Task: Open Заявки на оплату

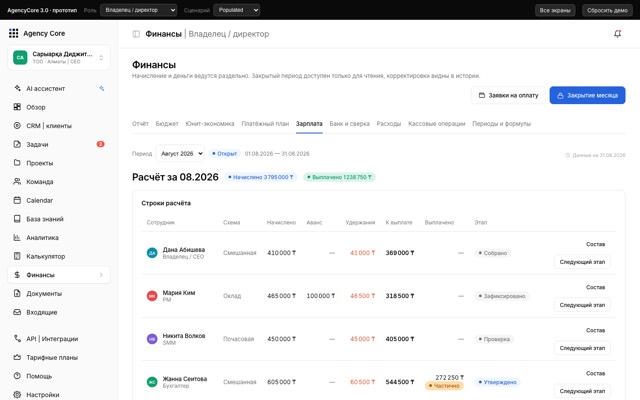Action: 509,95
